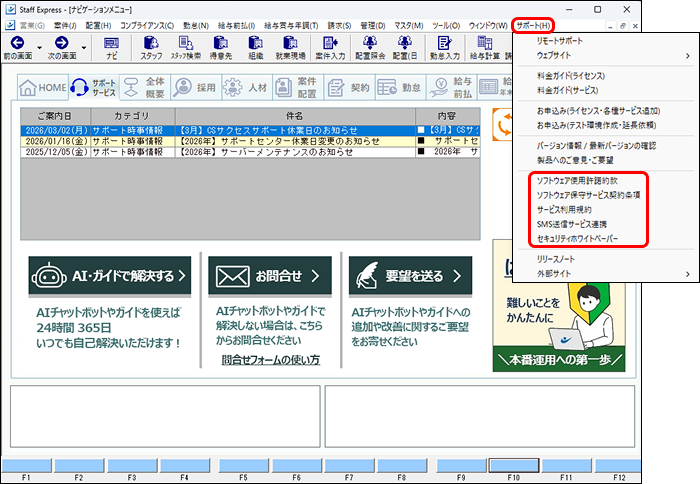Viewport: 700px width, 484px height.
Task: Select row 【3月】CSサクセスサポート休業日のお知らせ
Action: (250, 130)
